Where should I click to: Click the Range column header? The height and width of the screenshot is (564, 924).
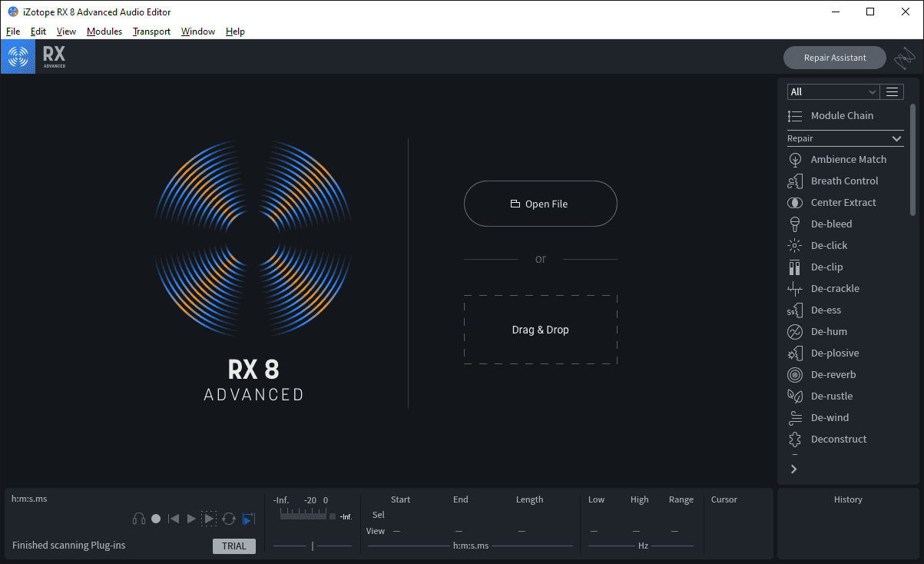pyautogui.click(x=681, y=499)
